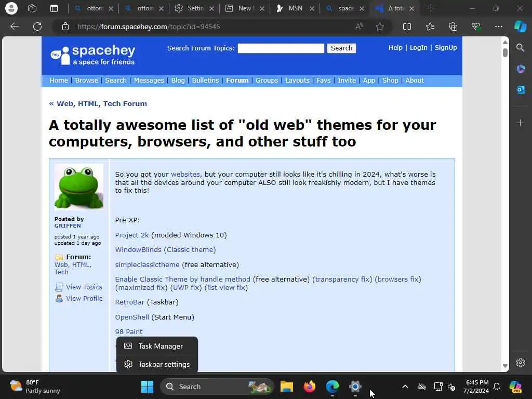The height and width of the screenshot is (399, 532).
Task: Launch Firefox from the taskbar
Action: tap(309, 387)
